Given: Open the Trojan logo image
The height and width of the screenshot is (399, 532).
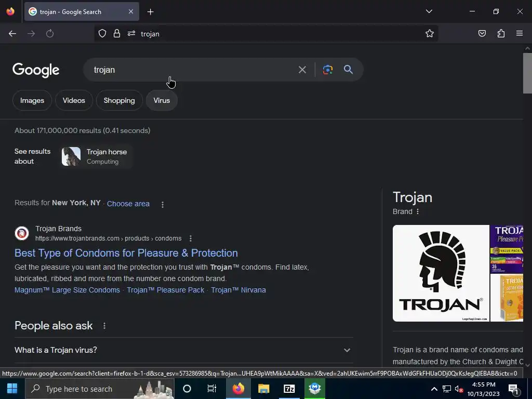Looking at the screenshot, I should tap(441, 273).
